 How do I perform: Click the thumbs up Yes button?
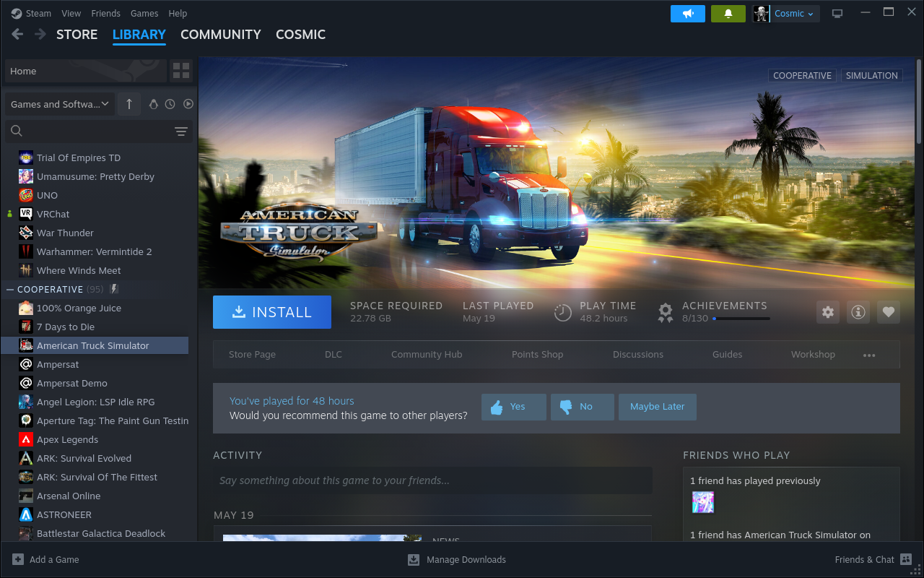[514, 407]
